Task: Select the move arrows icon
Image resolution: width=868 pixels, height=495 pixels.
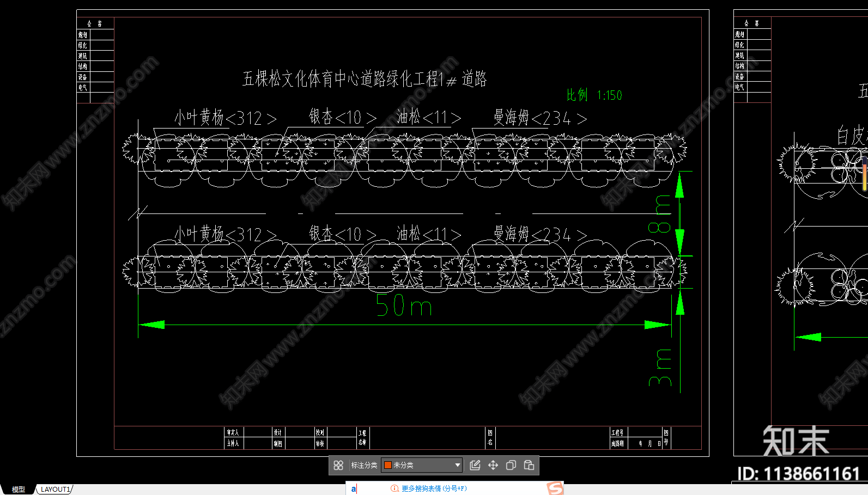Action: click(x=493, y=465)
